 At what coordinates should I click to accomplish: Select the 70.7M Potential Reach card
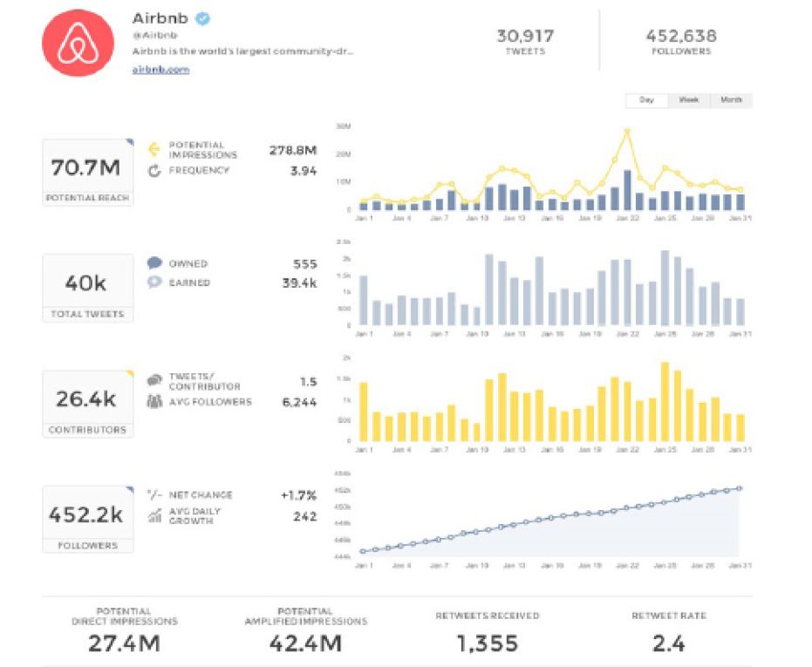click(x=87, y=173)
